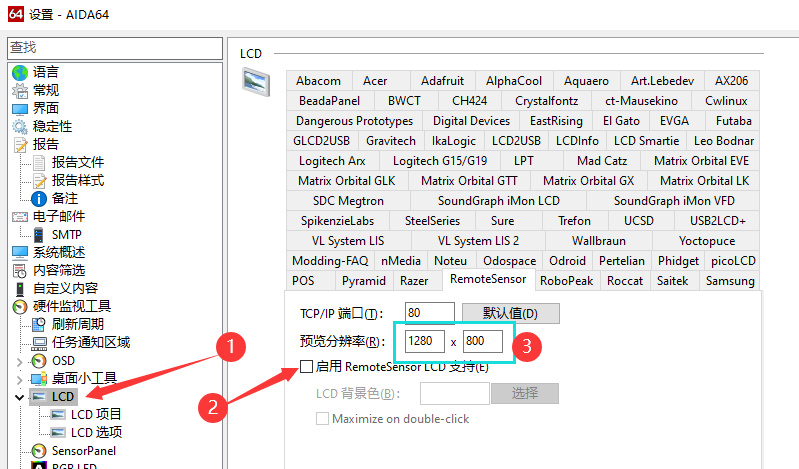Expand the 桌面小工具 tree node

(x=19, y=380)
